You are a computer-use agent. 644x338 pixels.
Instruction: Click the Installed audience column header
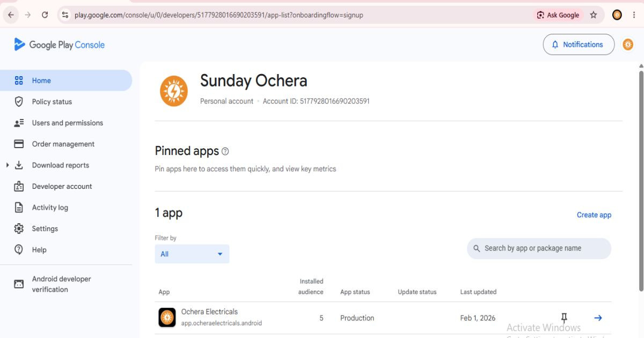[311, 286]
